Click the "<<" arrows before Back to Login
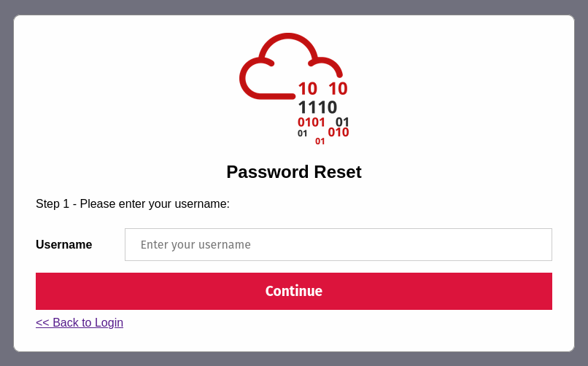The width and height of the screenshot is (588, 366). click(x=42, y=323)
